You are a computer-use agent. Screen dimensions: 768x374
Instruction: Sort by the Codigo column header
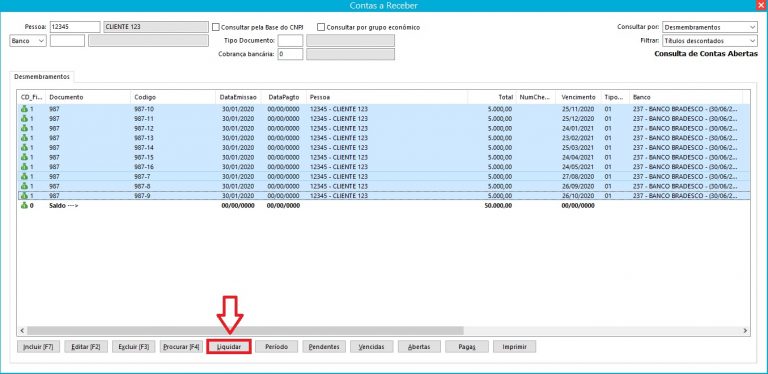173,97
